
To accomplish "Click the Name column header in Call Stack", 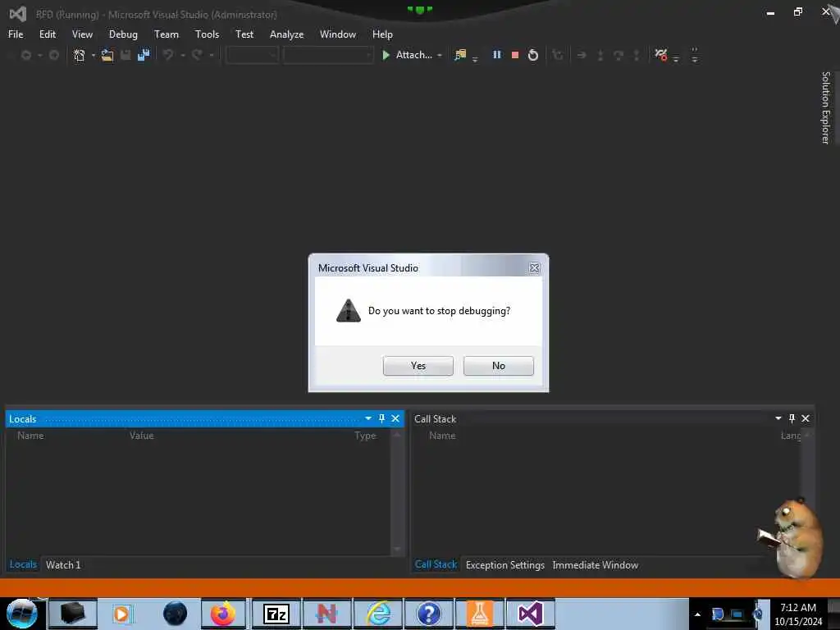I will tap(442, 436).
